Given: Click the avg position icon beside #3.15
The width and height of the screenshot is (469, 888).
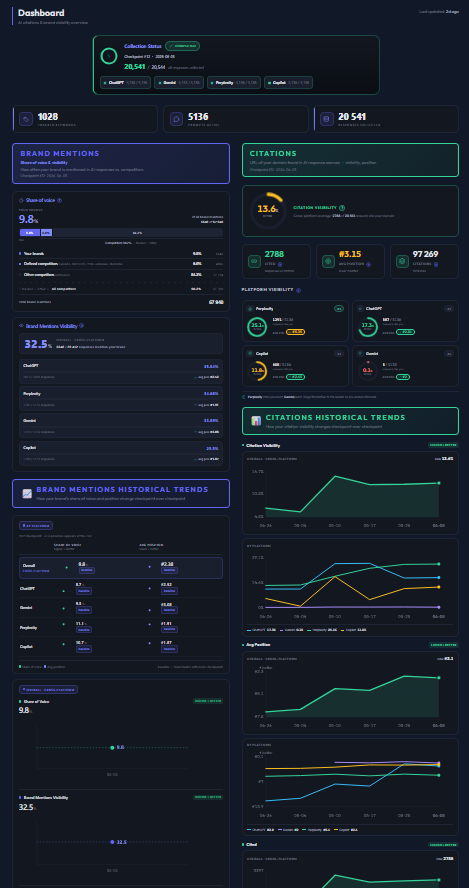Looking at the screenshot, I should pos(329,262).
